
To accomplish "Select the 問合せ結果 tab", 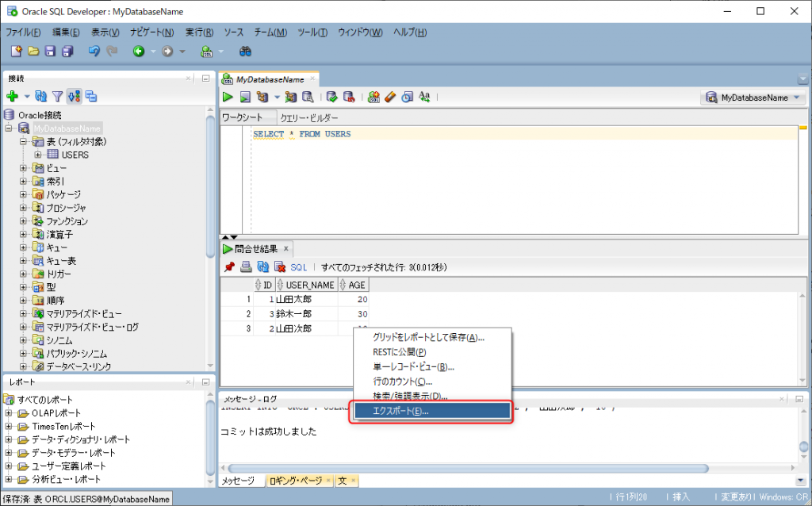I will click(x=256, y=249).
